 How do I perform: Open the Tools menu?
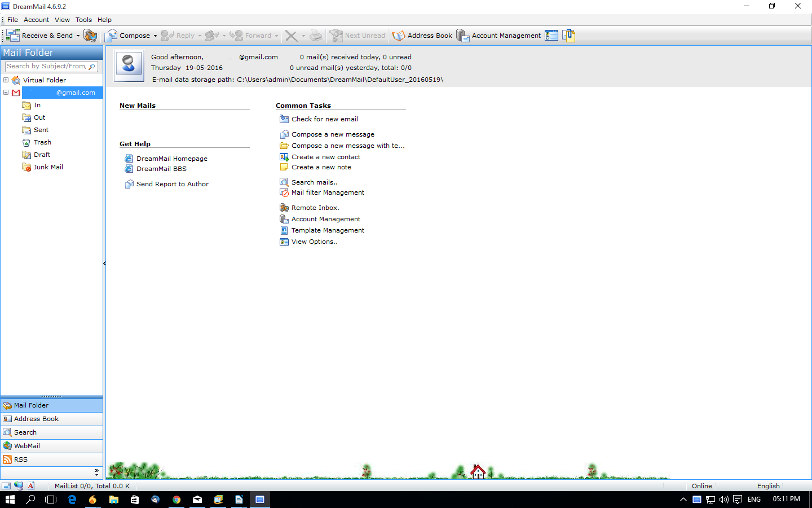tap(83, 20)
